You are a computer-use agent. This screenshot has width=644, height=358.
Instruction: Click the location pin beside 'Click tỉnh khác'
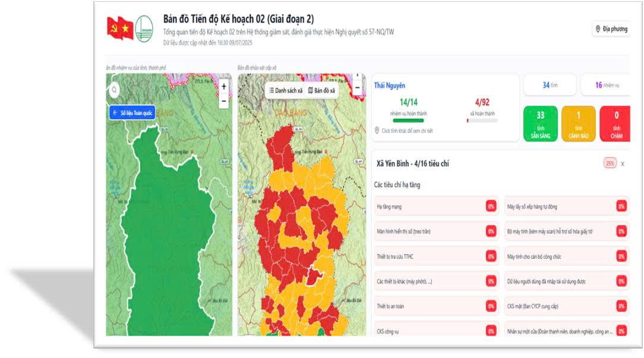tap(377, 131)
